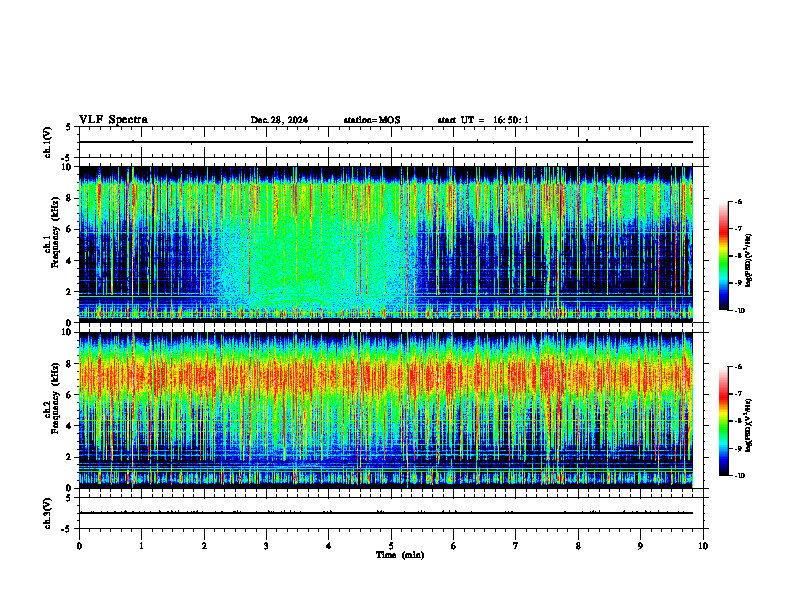Select the date label Dec. 28, 2024
This screenshot has width=792, height=612.
(279, 120)
